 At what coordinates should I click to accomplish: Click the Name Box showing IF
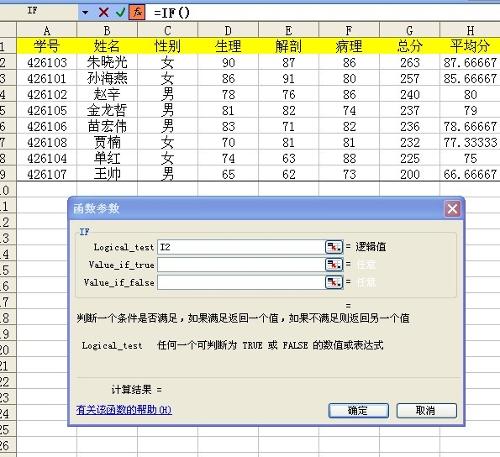click(x=39, y=11)
